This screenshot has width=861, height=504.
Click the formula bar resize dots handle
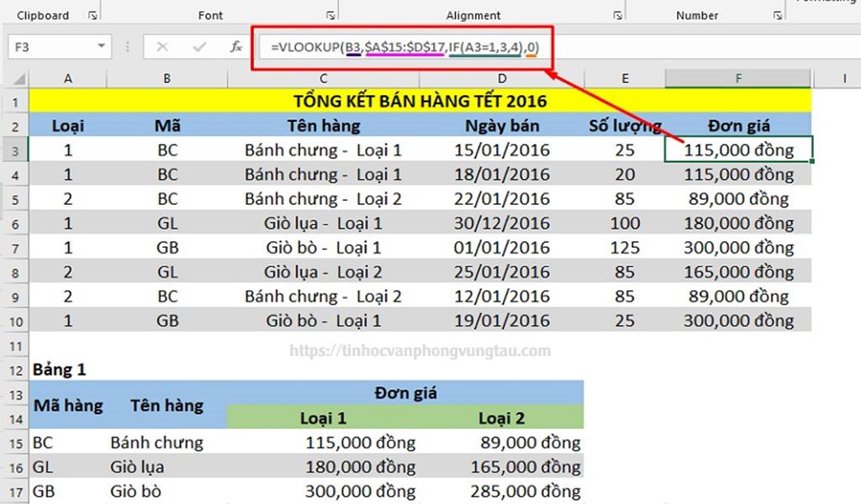[128, 47]
